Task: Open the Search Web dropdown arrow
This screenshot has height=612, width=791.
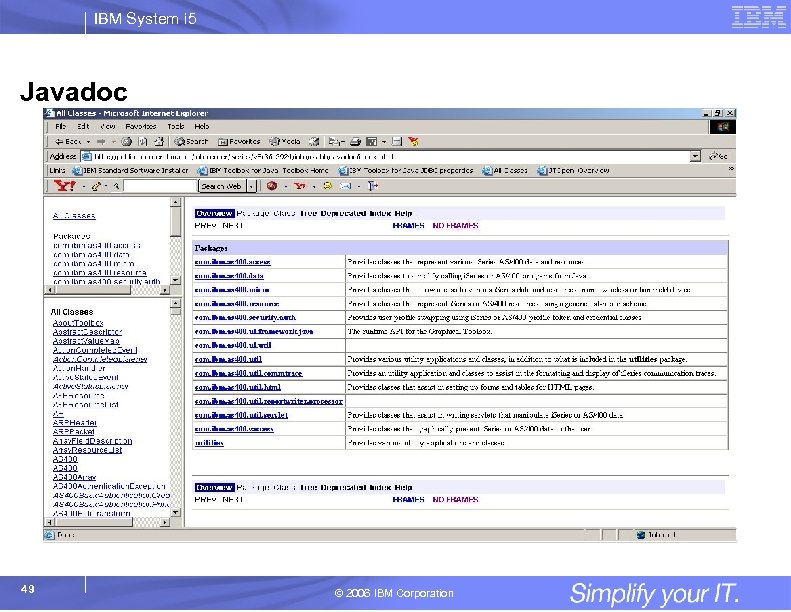Action: click(x=251, y=186)
